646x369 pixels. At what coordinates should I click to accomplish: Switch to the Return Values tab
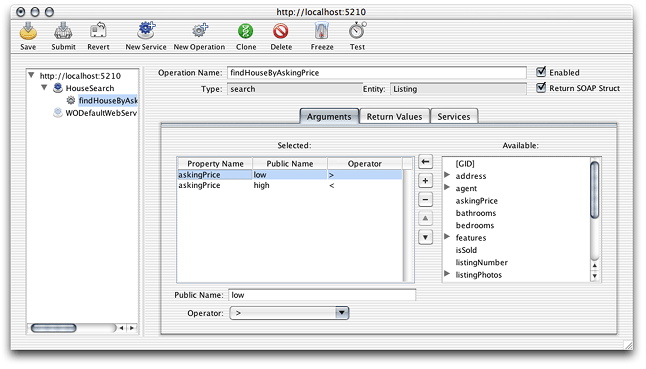click(x=394, y=117)
